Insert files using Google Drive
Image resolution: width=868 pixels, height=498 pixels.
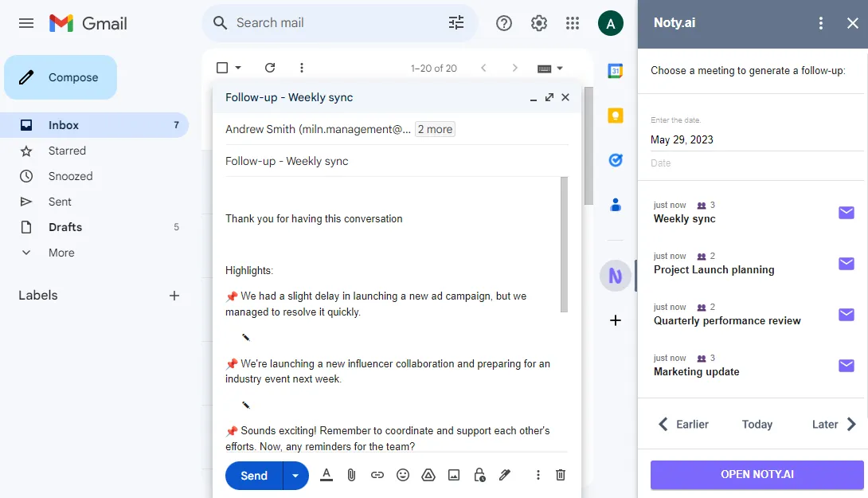428,475
